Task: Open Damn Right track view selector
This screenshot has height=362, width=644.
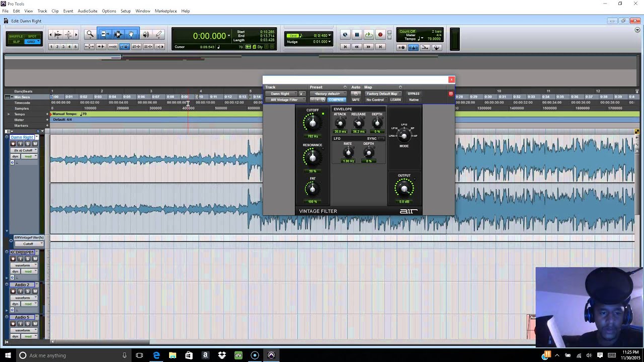Action: point(24,150)
